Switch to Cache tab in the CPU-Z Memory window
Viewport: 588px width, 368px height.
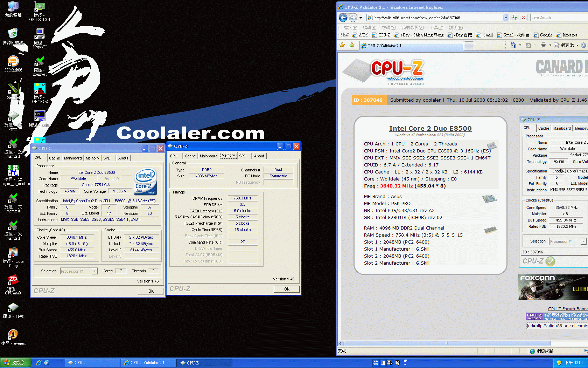point(190,156)
